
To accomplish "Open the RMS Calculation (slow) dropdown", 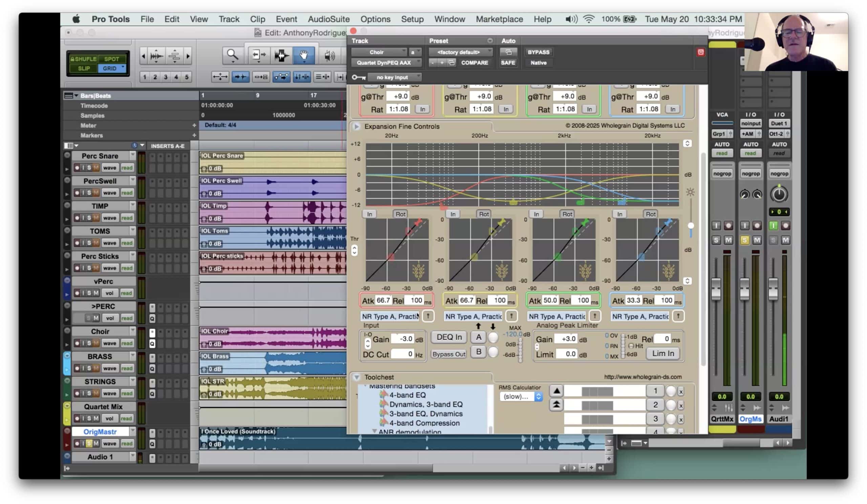I will click(521, 396).
